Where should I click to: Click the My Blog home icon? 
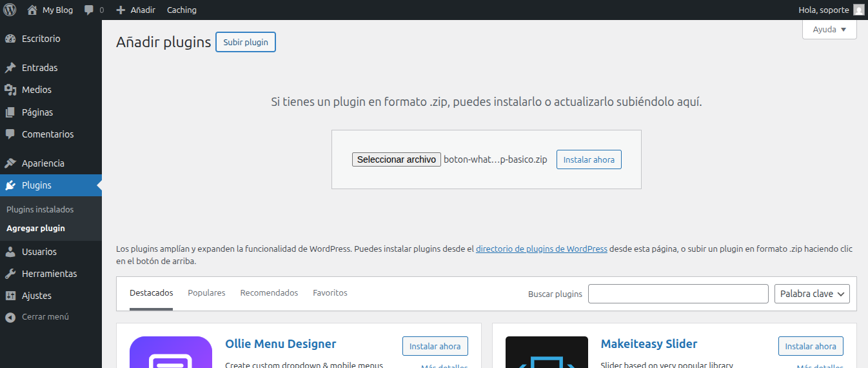point(32,10)
